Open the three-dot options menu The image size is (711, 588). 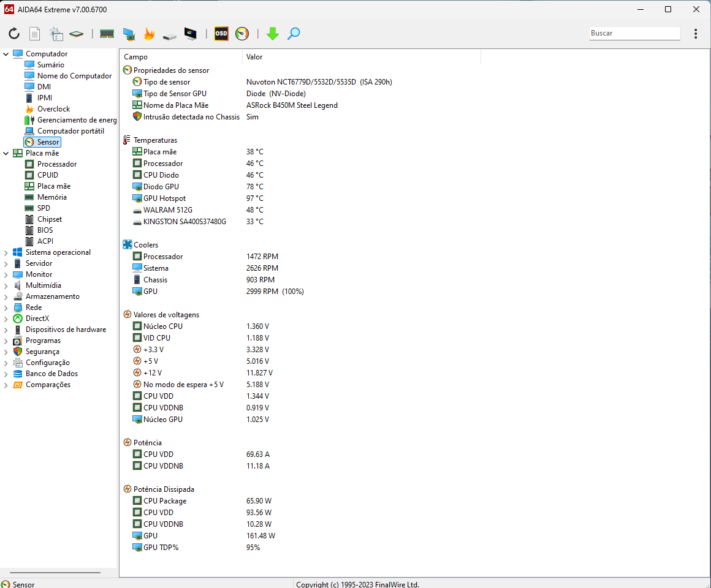(x=696, y=34)
